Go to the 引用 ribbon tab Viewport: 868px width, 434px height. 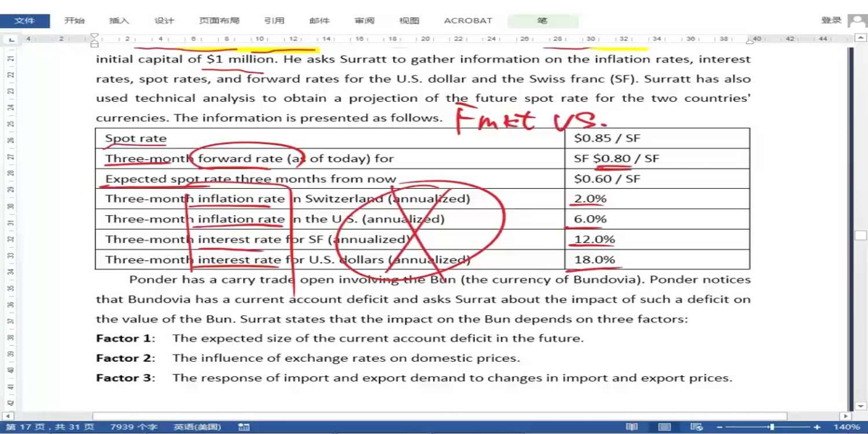pyautogui.click(x=274, y=21)
